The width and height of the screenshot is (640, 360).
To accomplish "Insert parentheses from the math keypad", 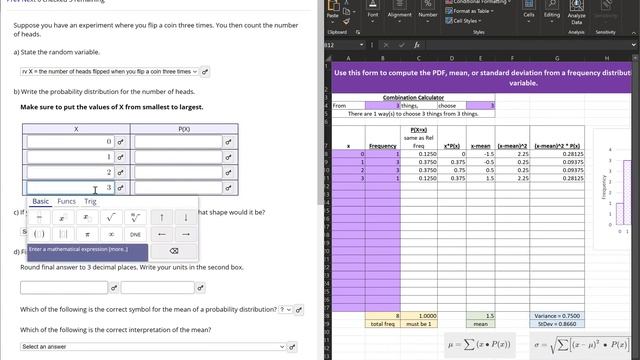I will (x=39, y=234).
